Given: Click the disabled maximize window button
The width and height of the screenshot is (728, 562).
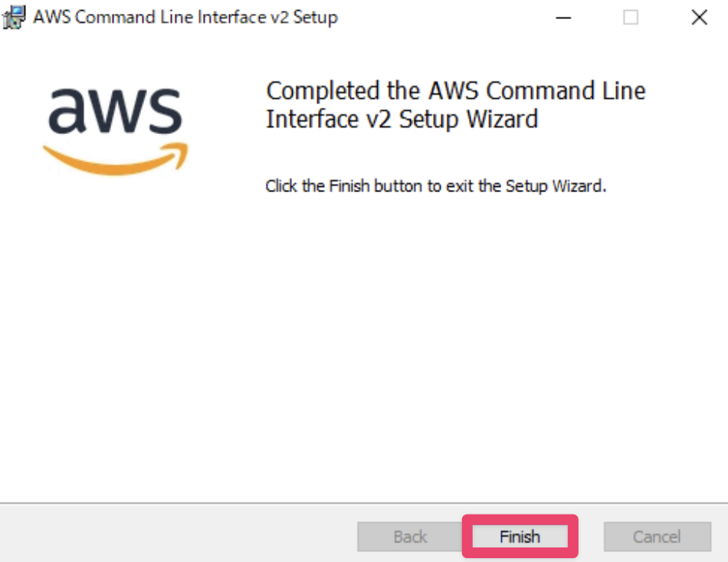Looking at the screenshot, I should [x=631, y=18].
